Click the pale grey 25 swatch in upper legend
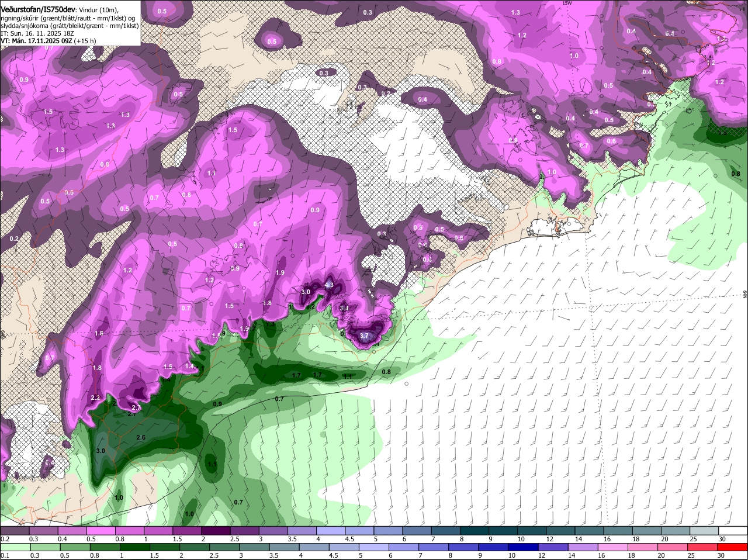This screenshot has height=560, width=748. pos(705,531)
